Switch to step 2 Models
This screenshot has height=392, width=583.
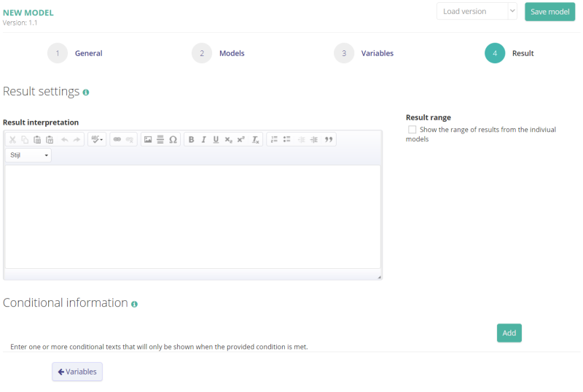pyautogui.click(x=202, y=53)
